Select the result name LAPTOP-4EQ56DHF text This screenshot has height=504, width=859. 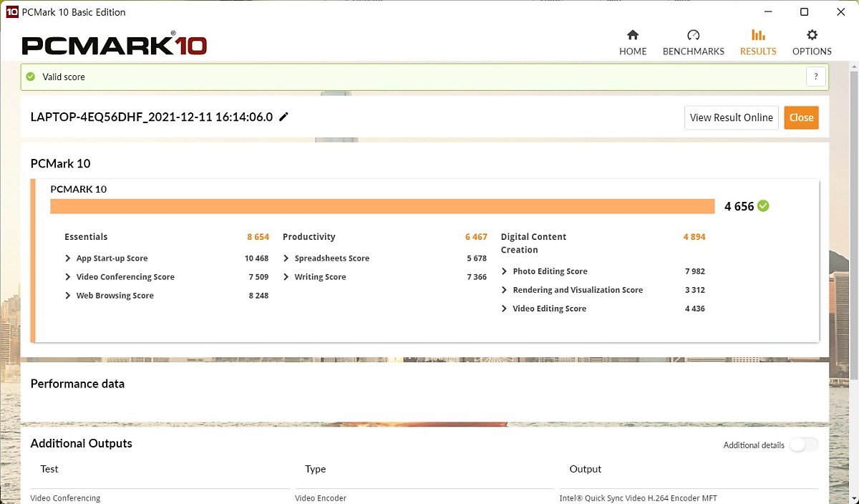[152, 117]
